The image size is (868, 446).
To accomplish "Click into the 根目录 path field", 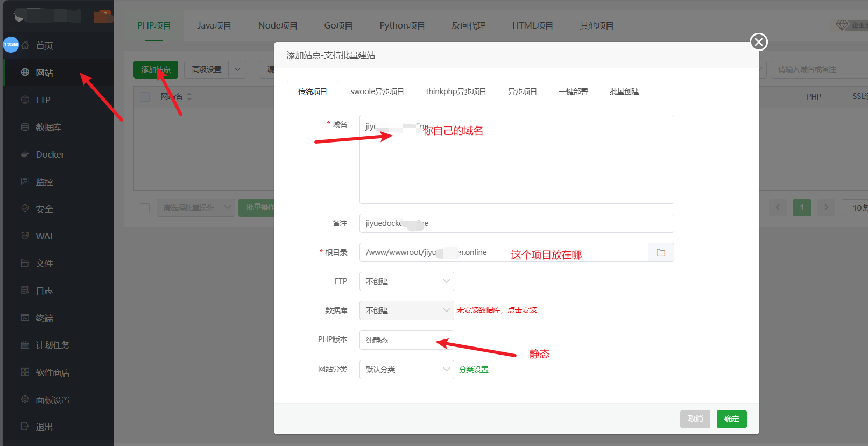I will (504, 252).
